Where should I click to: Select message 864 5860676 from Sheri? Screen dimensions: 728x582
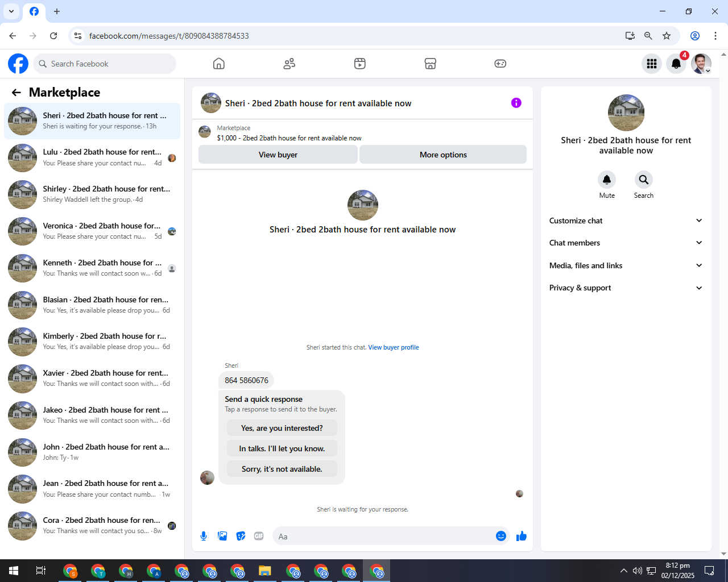click(x=246, y=380)
